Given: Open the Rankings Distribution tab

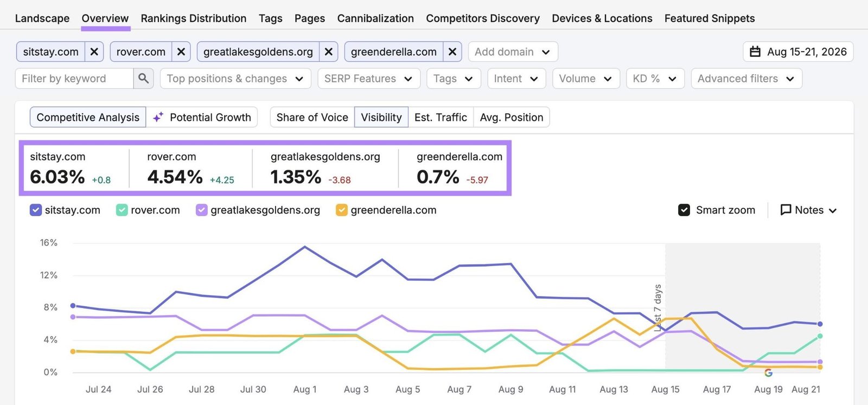Looking at the screenshot, I should point(194,18).
